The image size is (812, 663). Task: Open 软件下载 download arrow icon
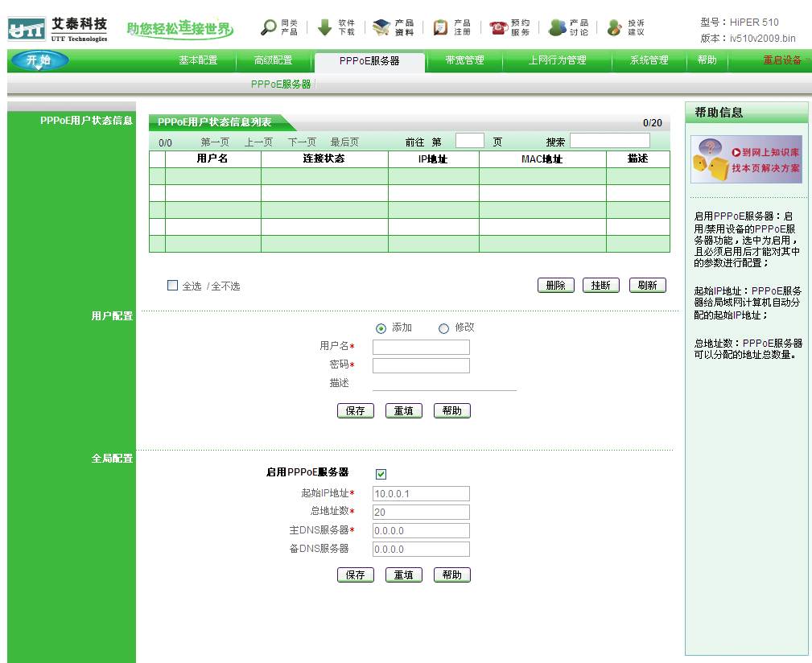[324, 28]
